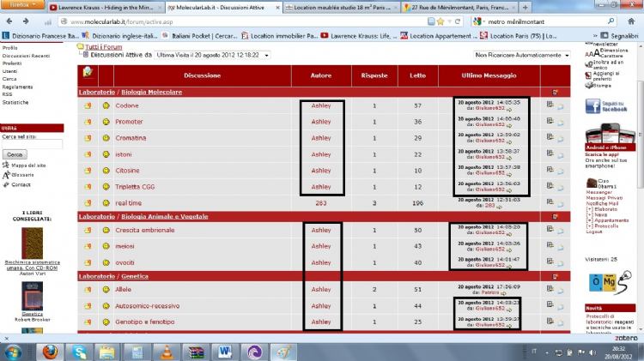Image resolution: width=644 pixels, height=361 pixels.
Task: Run search with magnifier icon
Action: (611, 21)
